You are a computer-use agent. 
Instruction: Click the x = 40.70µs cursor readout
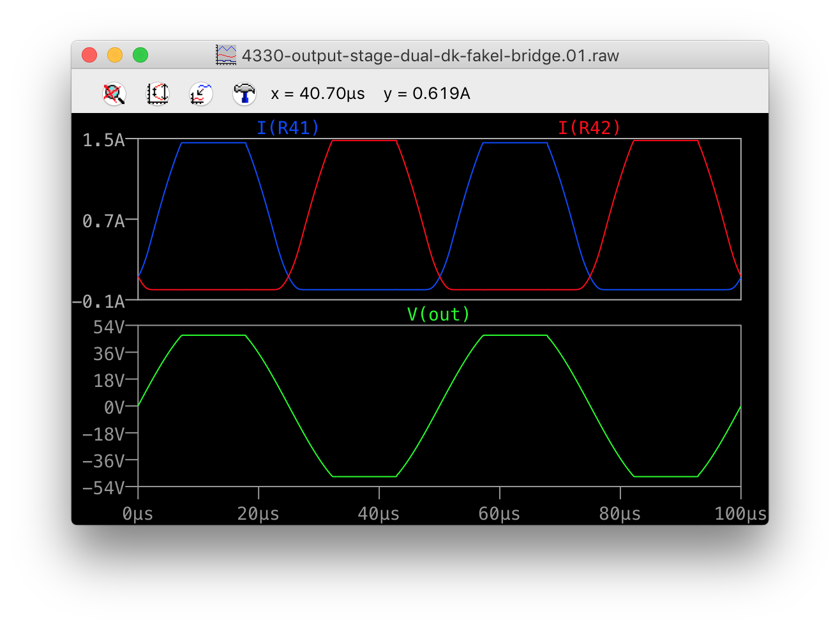pos(318,94)
